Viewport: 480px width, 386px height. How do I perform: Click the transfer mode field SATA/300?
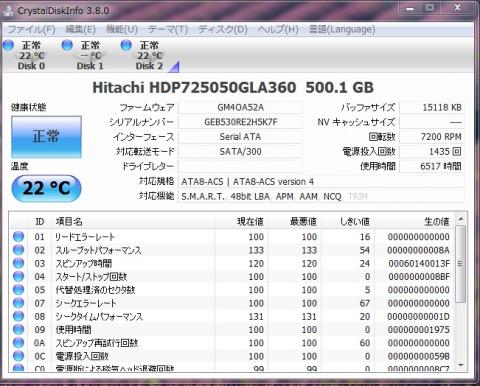240,152
